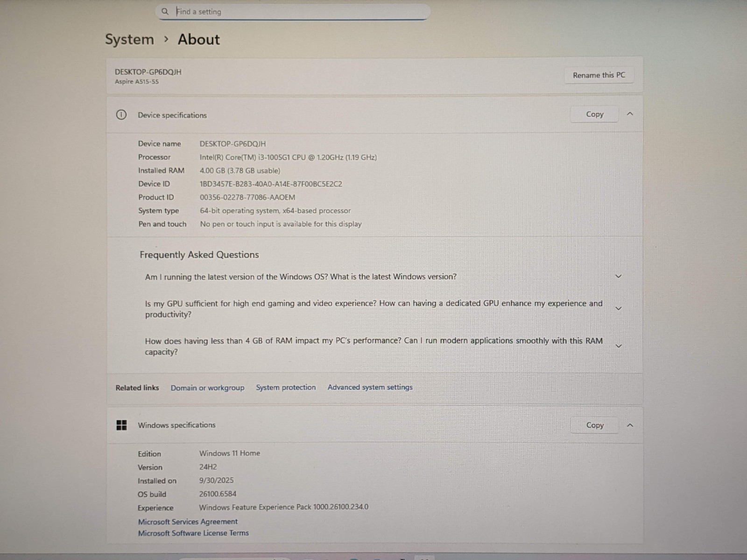Collapse the Windows specifications section
Image resolution: width=747 pixels, height=560 pixels.
[630, 425]
